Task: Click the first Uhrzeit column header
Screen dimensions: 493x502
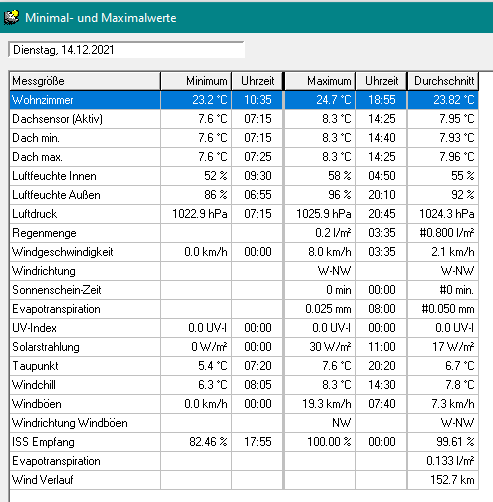Action: coord(257,81)
